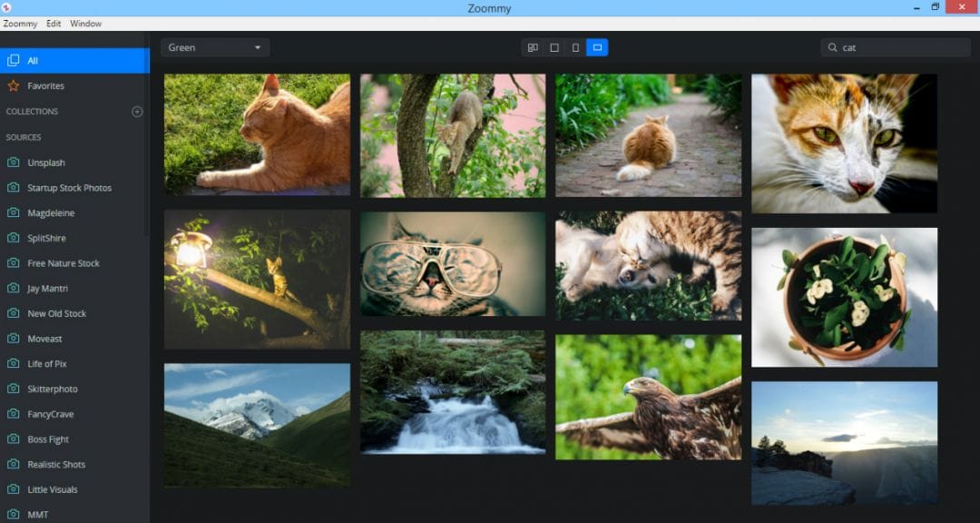Click the camera icon next to Skitterphoto
The width and height of the screenshot is (980, 523).
click(x=13, y=389)
